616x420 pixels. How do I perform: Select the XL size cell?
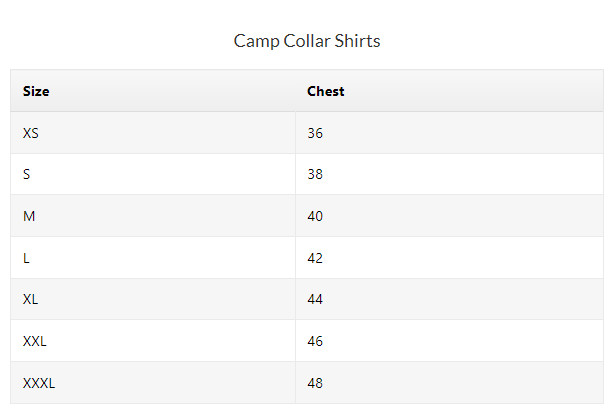[31, 299]
